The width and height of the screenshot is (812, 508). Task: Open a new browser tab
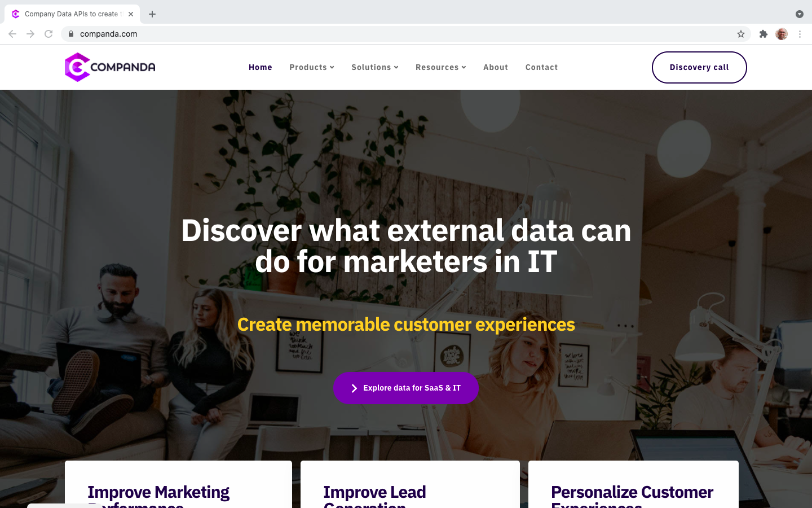pyautogui.click(x=152, y=14)
